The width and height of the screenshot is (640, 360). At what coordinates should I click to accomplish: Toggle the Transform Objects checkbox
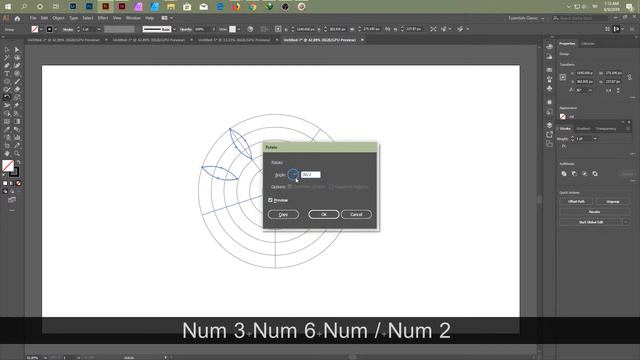(x=290, y=187)
